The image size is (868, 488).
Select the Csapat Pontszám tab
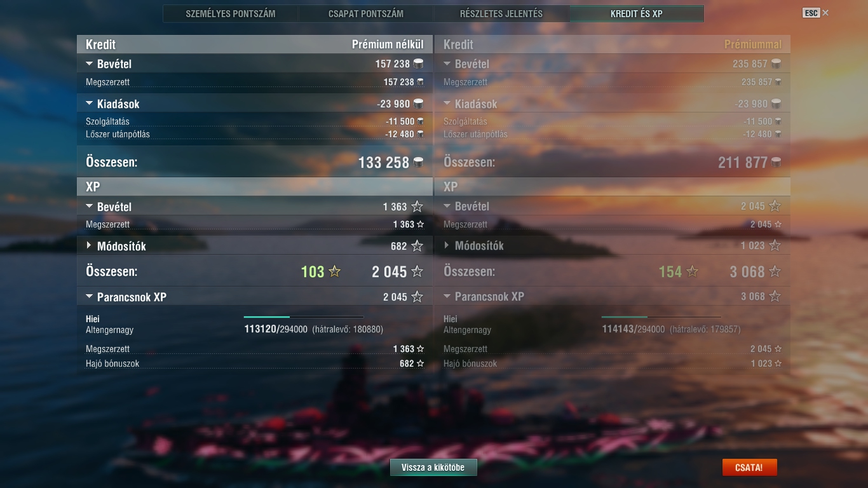tap(366, 13)
